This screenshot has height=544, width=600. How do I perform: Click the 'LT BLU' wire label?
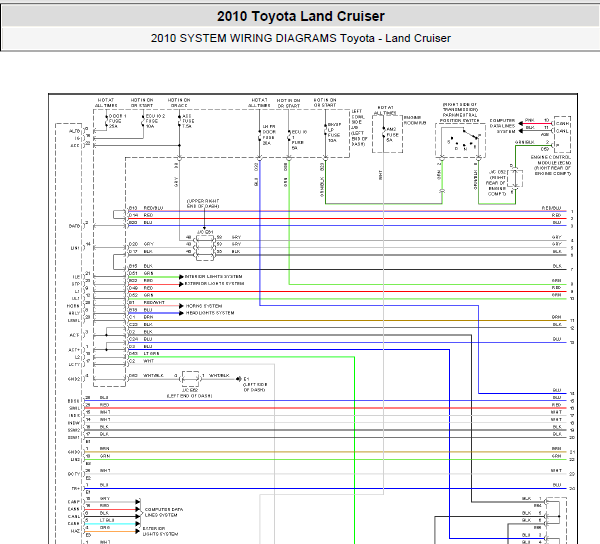[x=107, y=520]
